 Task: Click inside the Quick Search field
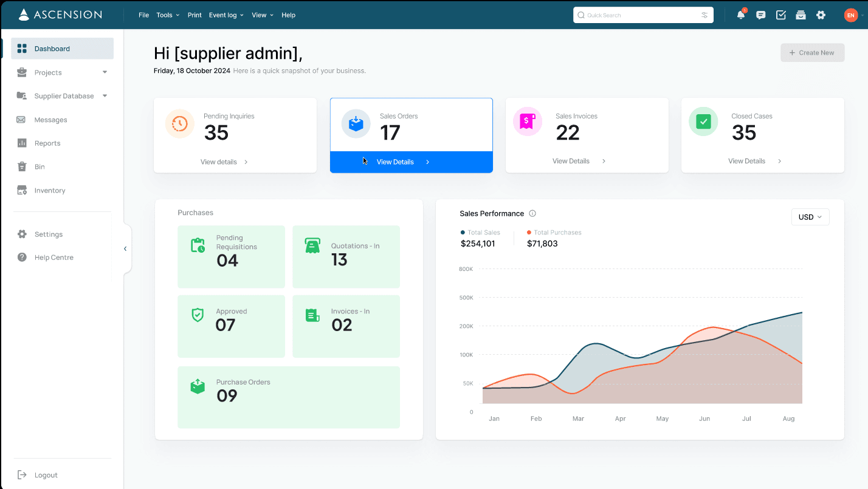coord(638,15)
